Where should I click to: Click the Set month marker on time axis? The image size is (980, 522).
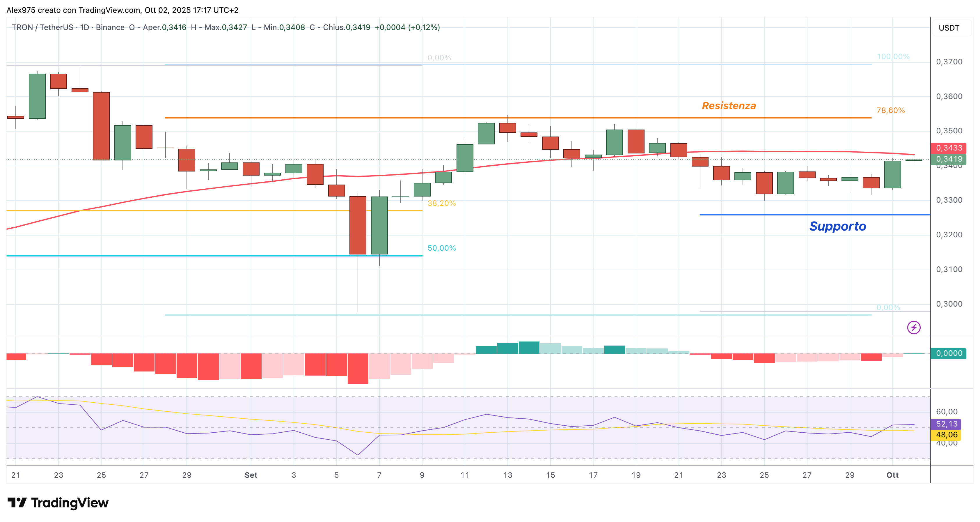(x=251, y=475)
